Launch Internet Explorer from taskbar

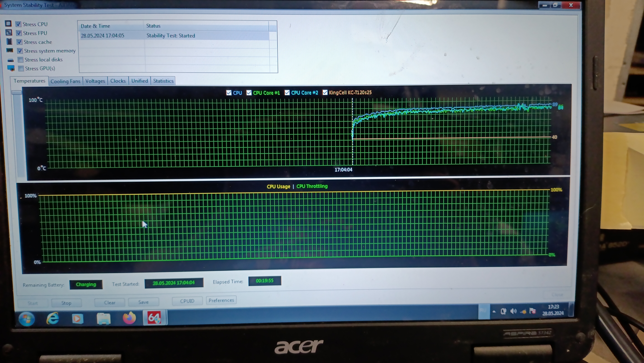click(x=53, y=319)
